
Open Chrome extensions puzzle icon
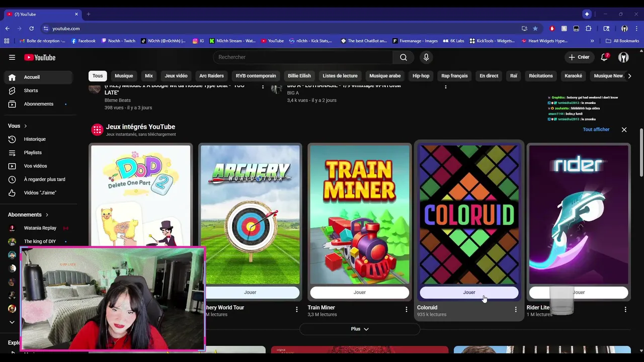pyautogui.click(x=588, y=29)
